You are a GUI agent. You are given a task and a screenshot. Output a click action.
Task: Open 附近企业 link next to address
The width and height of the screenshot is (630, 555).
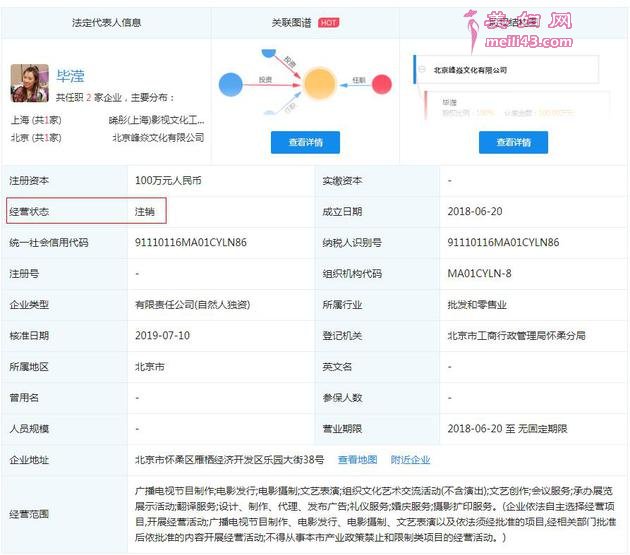(410, 459)
